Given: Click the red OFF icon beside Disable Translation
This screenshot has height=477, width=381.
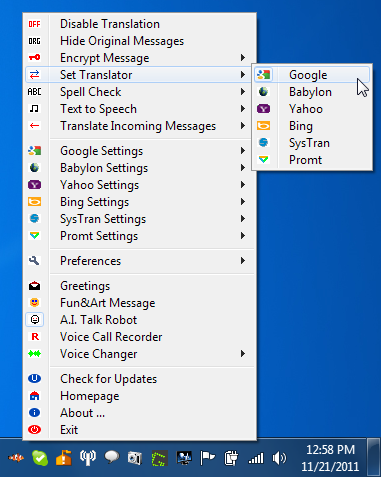Looking at the screenshot, I should point(34,24).
